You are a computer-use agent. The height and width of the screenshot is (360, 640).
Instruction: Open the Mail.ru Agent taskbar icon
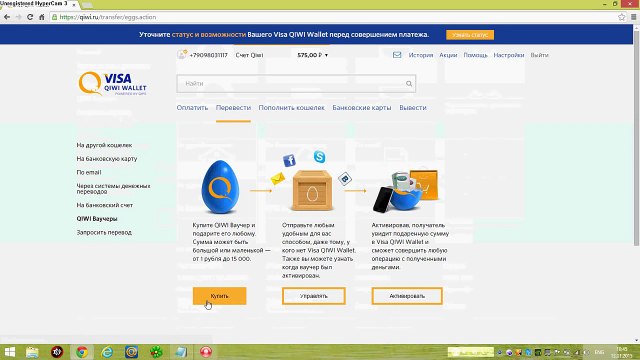tap(131, 352)
